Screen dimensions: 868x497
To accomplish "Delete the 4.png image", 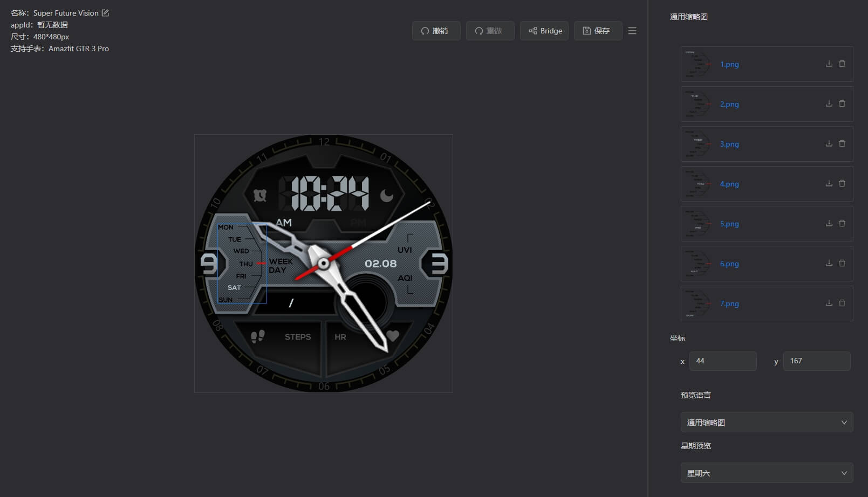I will pyautogui.click(x=842, y=184).
